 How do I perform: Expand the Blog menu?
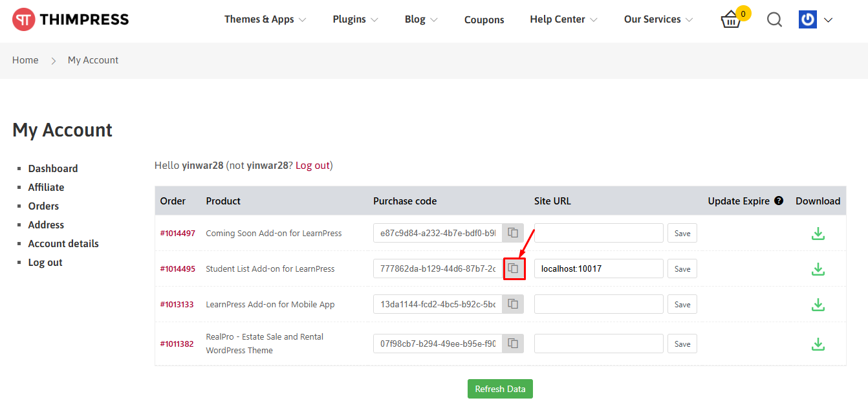pos(421,19)
